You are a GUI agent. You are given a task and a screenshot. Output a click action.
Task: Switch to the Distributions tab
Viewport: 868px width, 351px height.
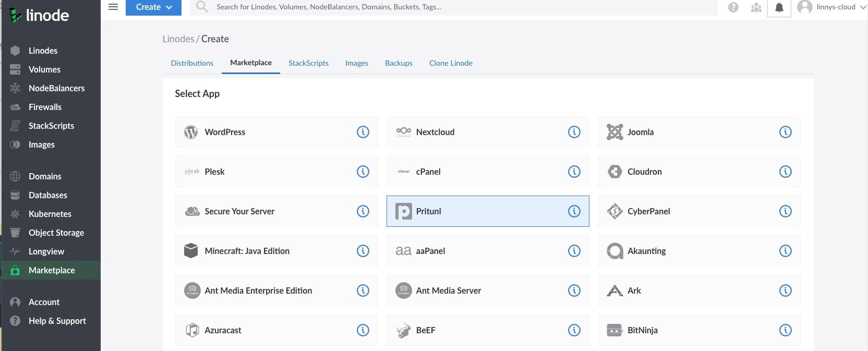tap(192, 63)
